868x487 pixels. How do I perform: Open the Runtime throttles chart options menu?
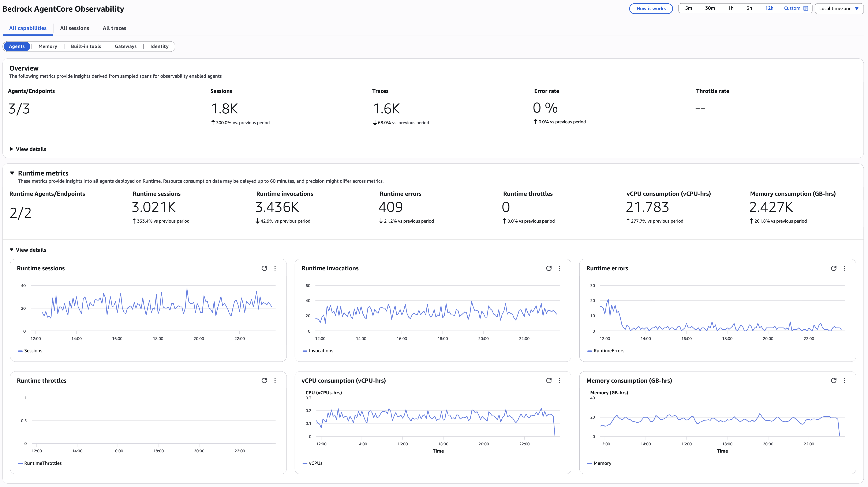pos(275,380)
